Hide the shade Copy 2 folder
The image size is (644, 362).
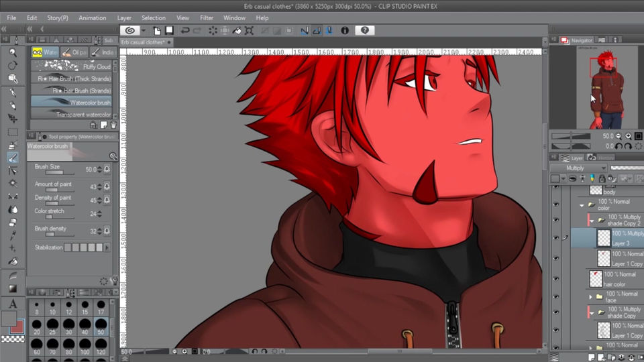point(556,220)
